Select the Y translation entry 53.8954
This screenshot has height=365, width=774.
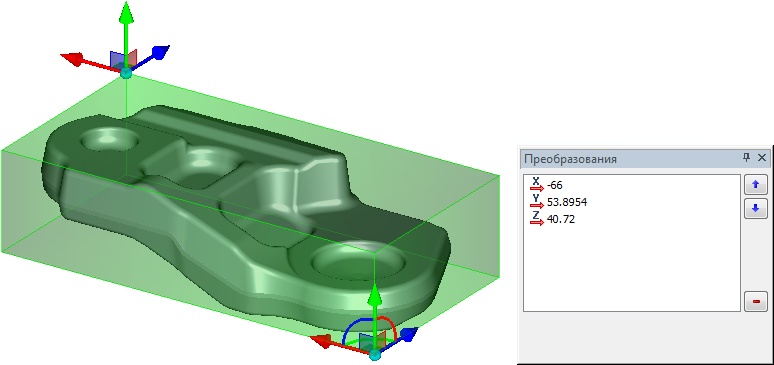(558, 202)
